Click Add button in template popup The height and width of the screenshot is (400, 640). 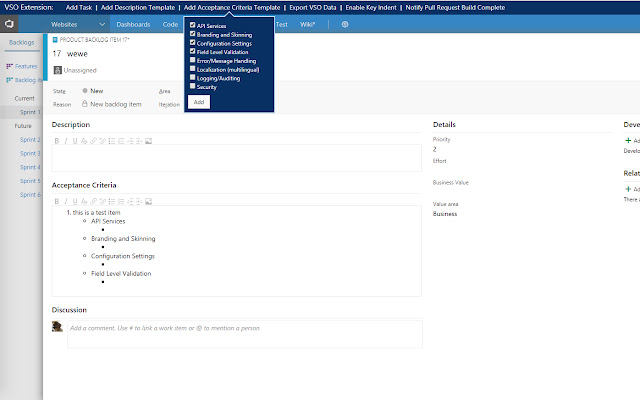199,102
